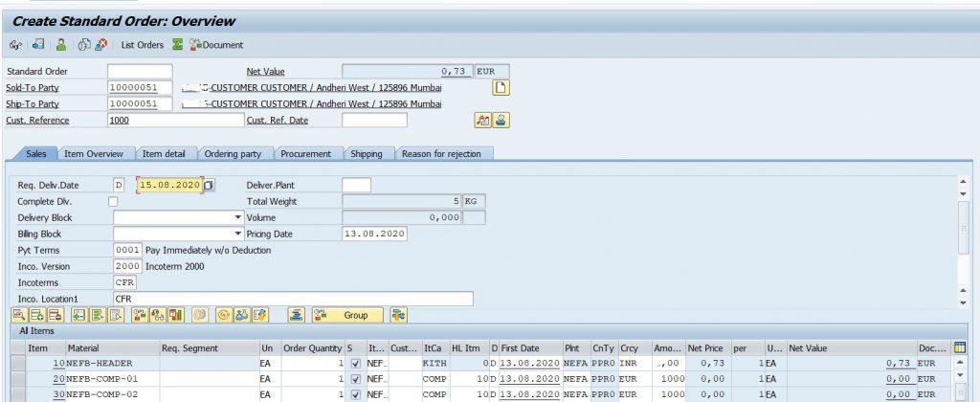This screenshot has height=402, width=980.
Task: Click the header partner icon at far right of Cust. Reference row
Action: pos(500,120)
